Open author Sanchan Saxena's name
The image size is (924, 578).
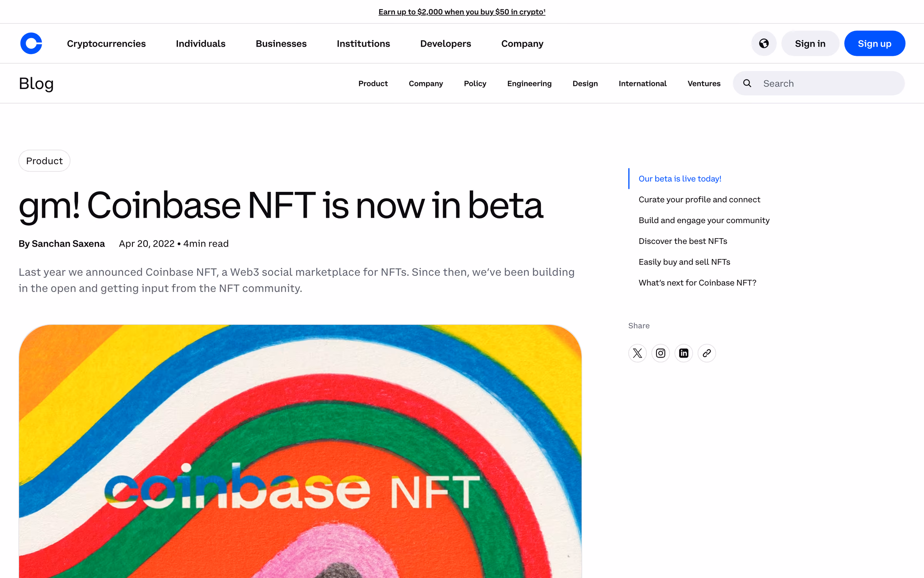68,244
